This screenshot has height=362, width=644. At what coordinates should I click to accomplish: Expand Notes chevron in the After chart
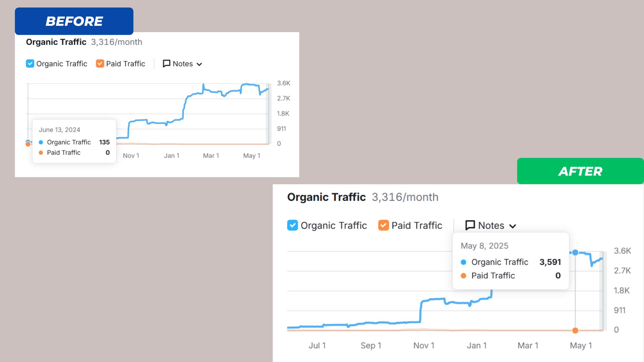(513, 226)
